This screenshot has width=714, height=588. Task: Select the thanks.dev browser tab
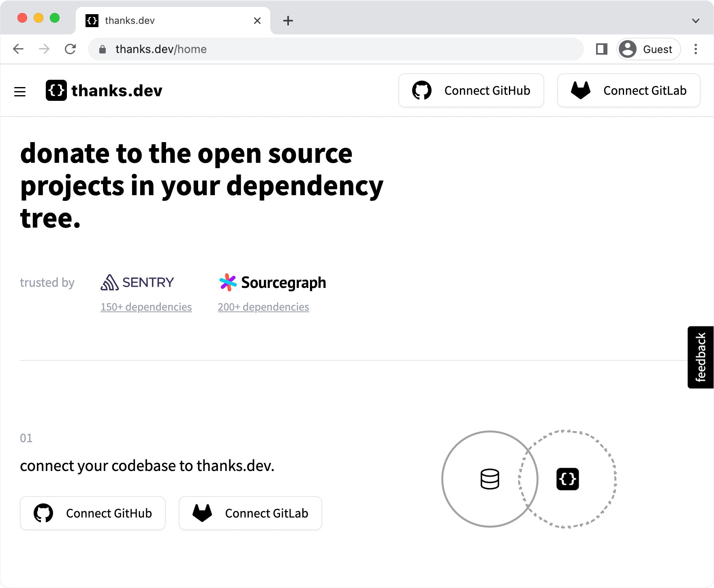point(154,20)
